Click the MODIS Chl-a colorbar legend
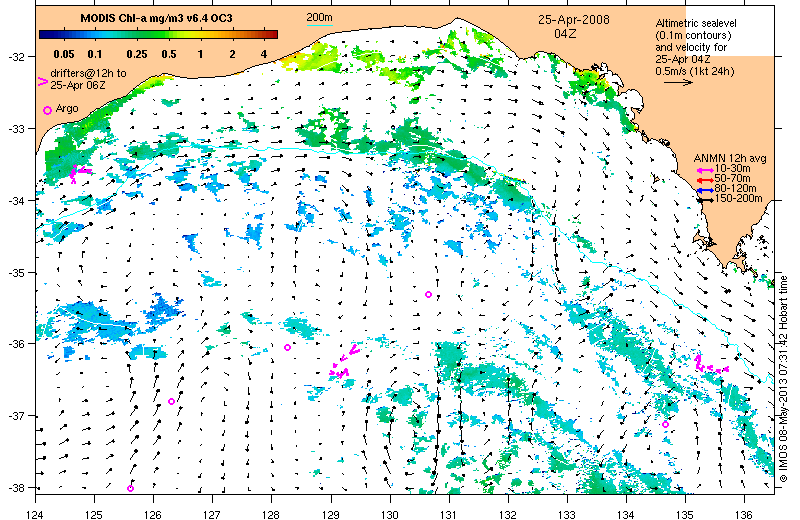The width and height of the screenshot is (800, 520). click(x=158, y=34)
